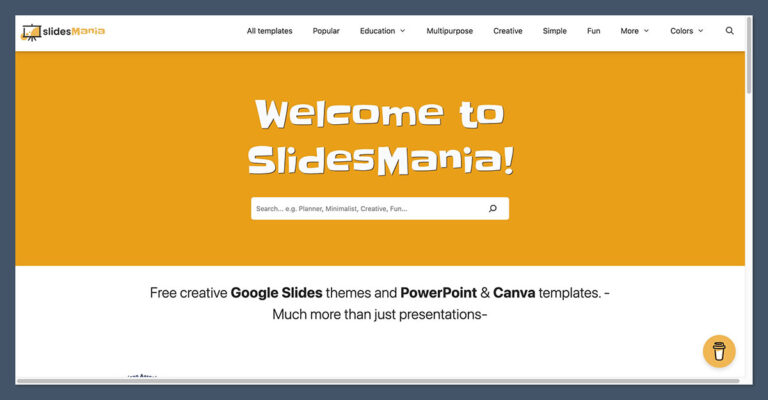
Task: Open the Creative category
Action: click(507, 31)
